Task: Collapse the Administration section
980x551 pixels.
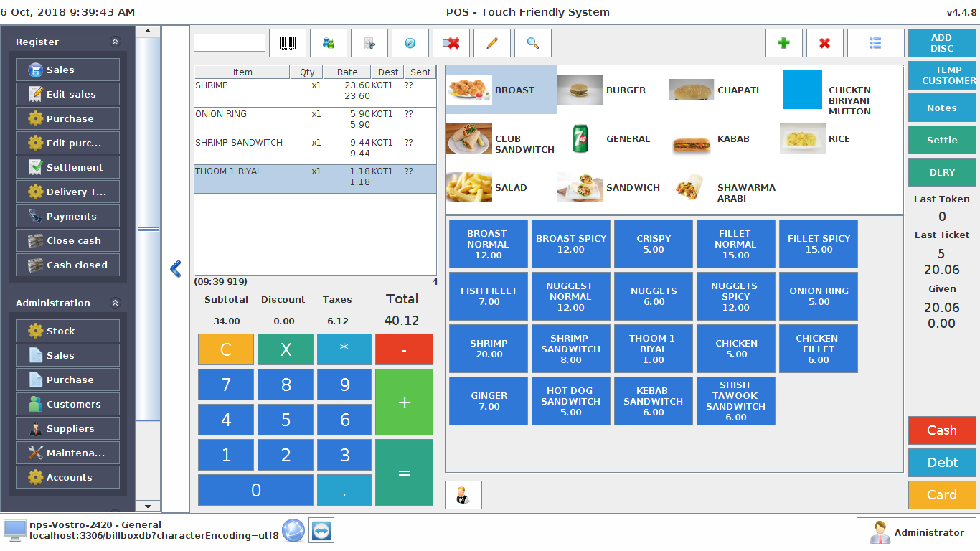Action: pyautogui.click(x=116, y=303)
